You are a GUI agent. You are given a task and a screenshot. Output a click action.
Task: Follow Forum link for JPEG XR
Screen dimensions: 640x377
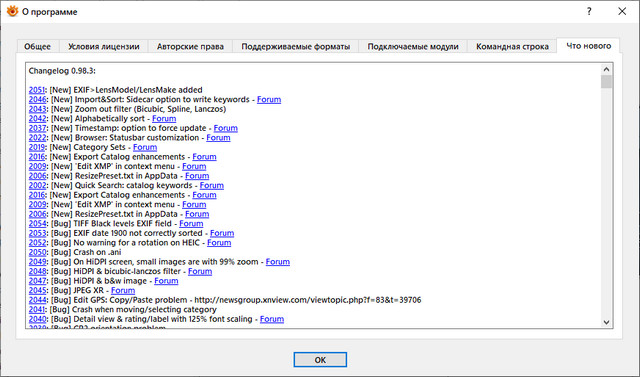(123, 291)
